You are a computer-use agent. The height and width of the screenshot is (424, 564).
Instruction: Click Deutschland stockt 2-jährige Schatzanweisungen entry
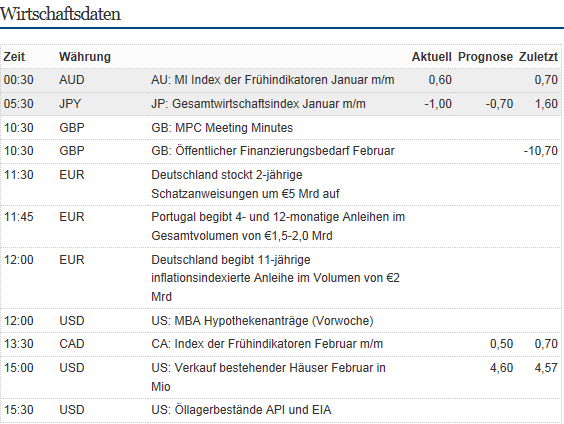(245, 184)
